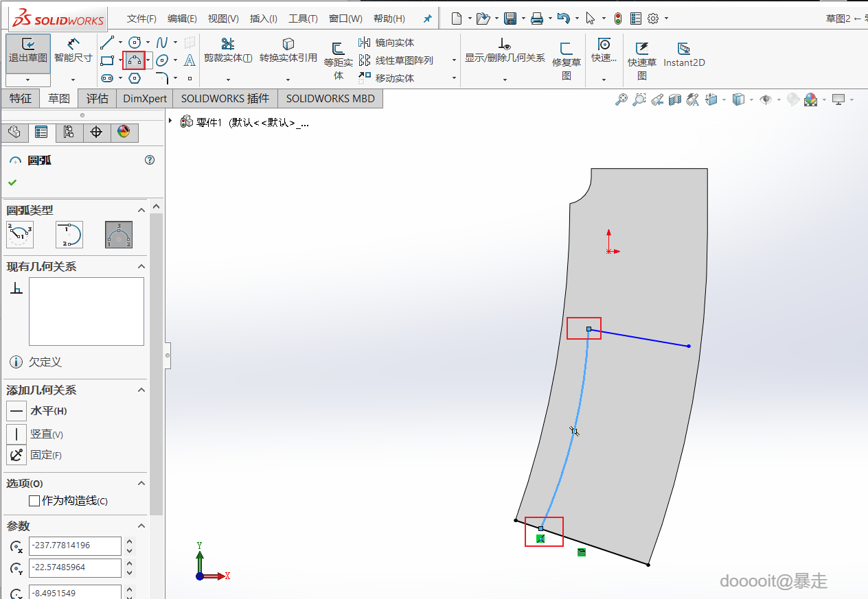Image resolution: width=868 pixels, height=599 pixels.
Task: Switch to the 特征 tab
Action: click(x=20, y=99)
